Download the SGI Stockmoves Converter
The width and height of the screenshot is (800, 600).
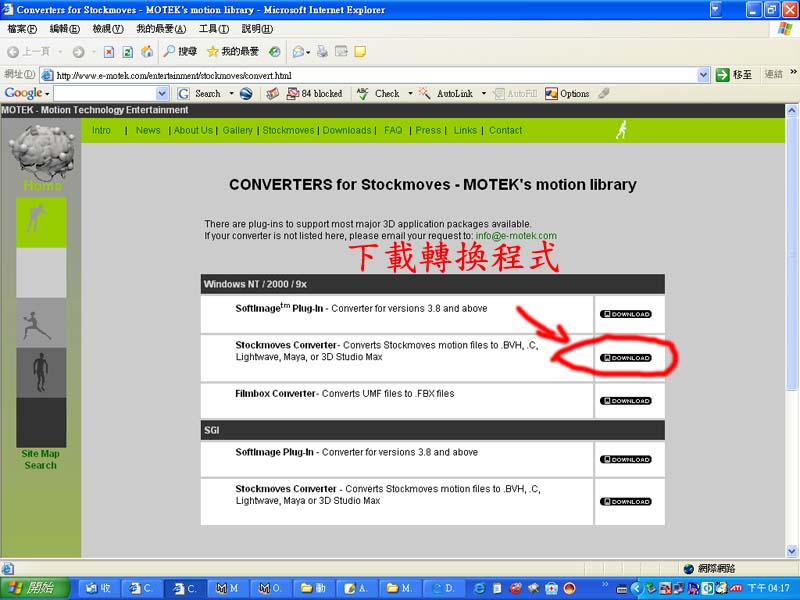point(626,502)
